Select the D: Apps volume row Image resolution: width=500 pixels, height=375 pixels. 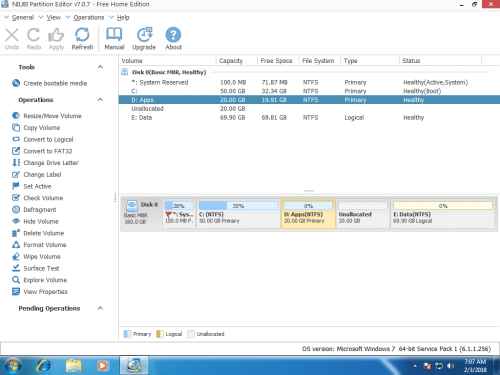tap(309, 100)
